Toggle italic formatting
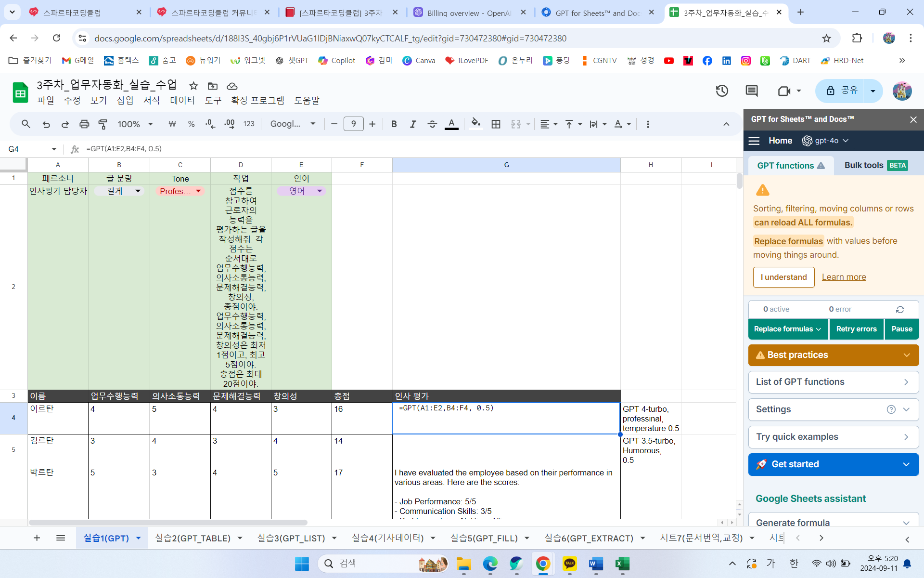 coord(413,124)
